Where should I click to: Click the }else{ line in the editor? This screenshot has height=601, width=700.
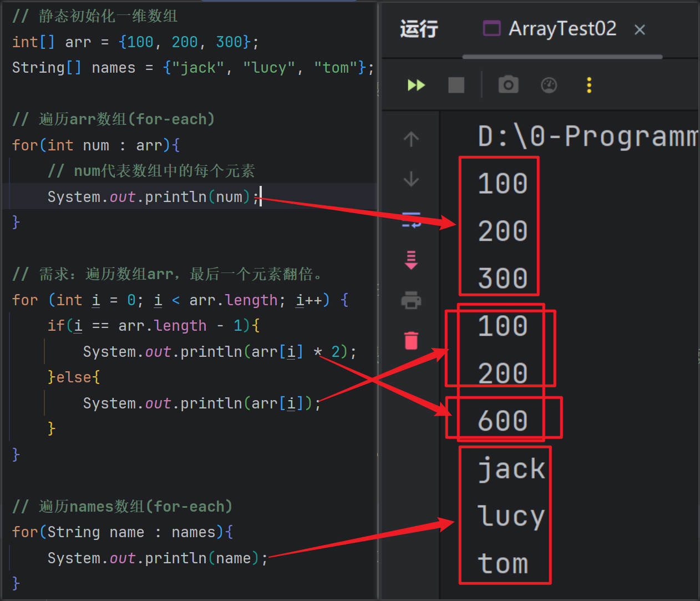[74, 377]
